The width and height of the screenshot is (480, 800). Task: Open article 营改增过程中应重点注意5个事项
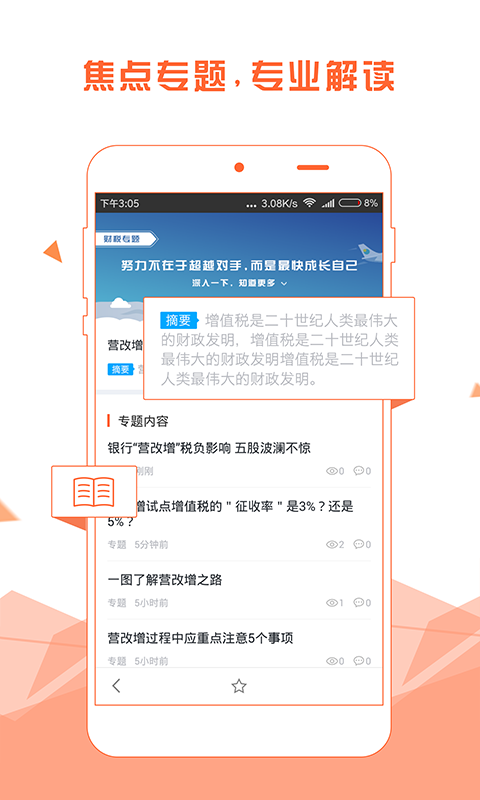tap(200, 638)
